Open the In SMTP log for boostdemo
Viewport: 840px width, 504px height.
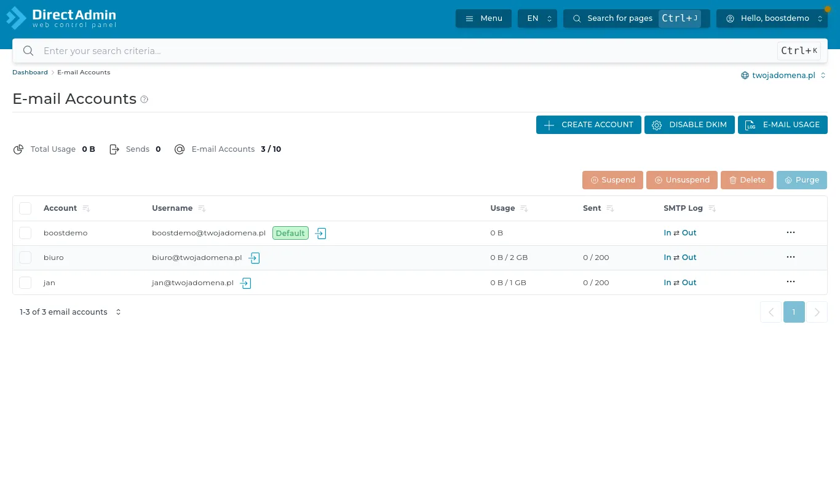pos(667,233)
